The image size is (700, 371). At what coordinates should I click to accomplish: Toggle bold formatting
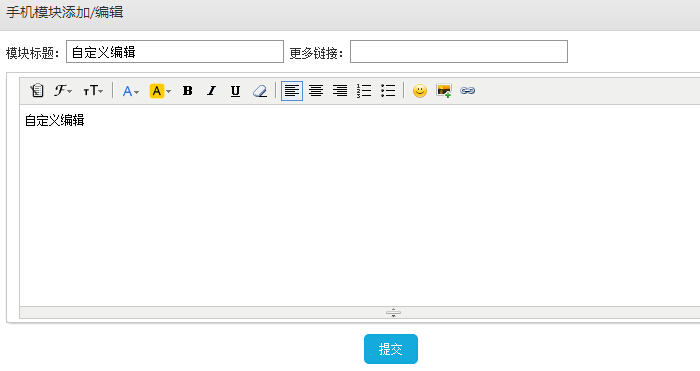click(x=188, y=91)
